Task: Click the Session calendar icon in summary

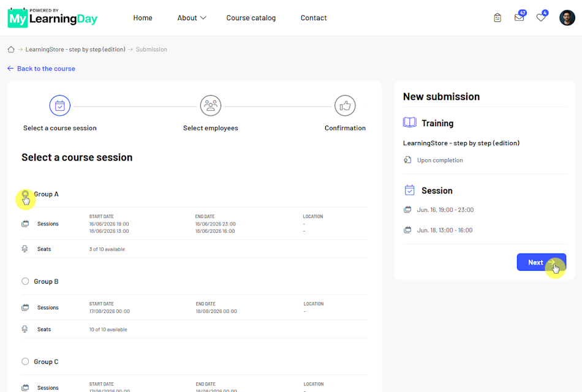Action: [409, 190]
